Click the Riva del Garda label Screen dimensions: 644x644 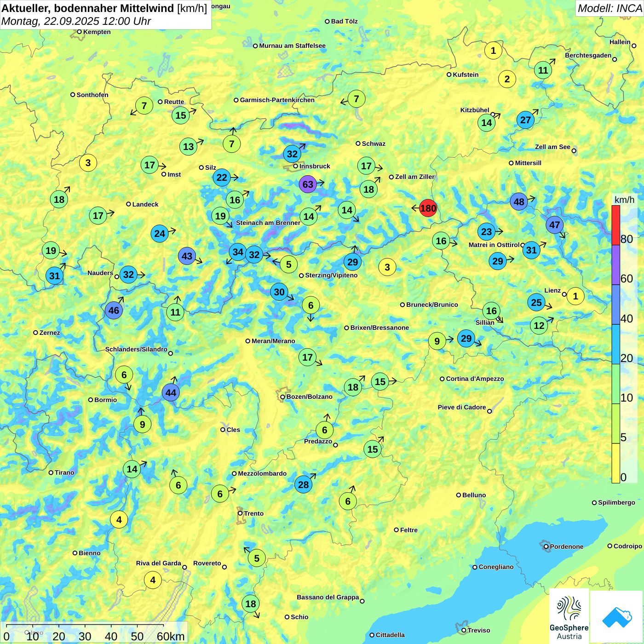[x=158, y=563]
